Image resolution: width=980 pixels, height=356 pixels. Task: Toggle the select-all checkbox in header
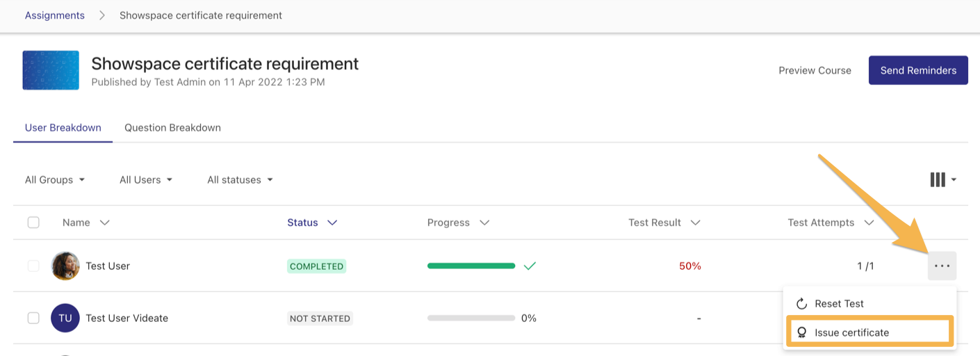(x=33, y=223)
